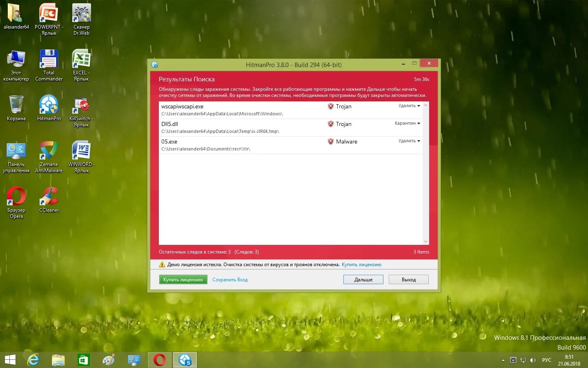Click the Купить лицензию link in notice
Screen dimensions: 588x368
pyautogui.click(x=361, y=265)
